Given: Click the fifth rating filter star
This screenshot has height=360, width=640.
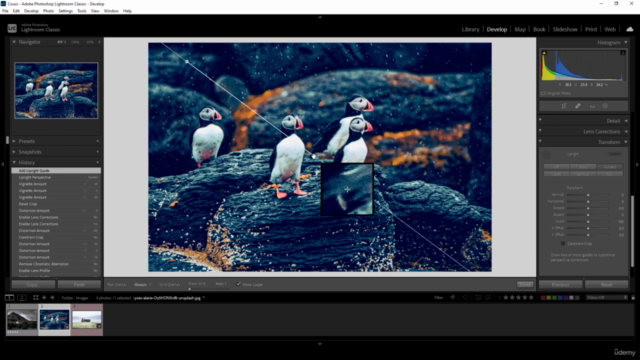Looking at the screenshot, I should [531, 298].
